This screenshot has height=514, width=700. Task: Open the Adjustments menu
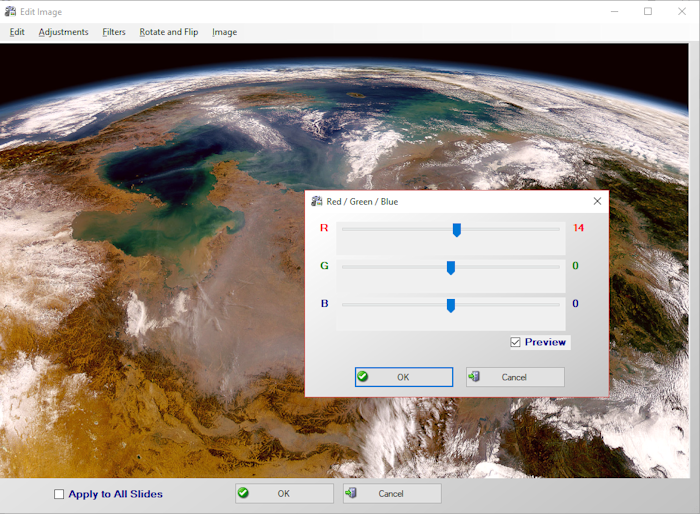[x=63, y=32]
